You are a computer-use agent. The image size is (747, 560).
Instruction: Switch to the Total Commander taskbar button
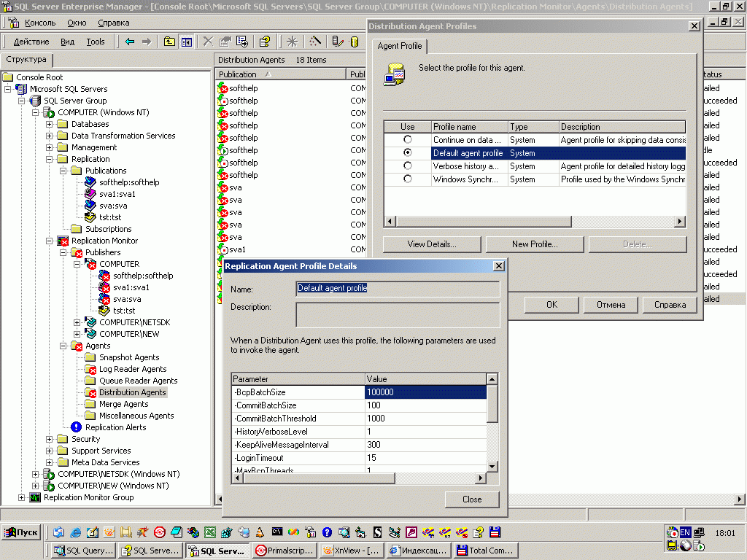click(x=485, y=551)
